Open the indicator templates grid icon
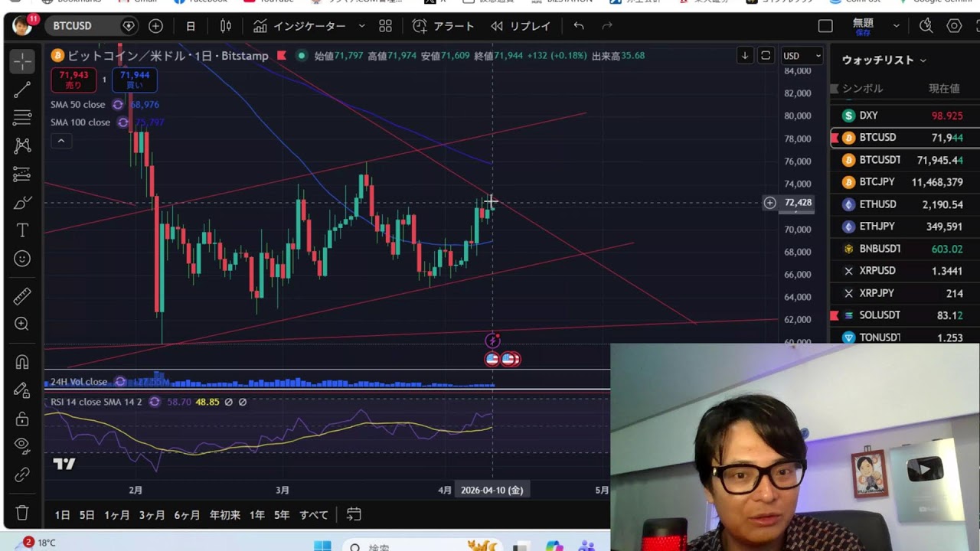The image size is (980, 551). [x=385, y=26]
